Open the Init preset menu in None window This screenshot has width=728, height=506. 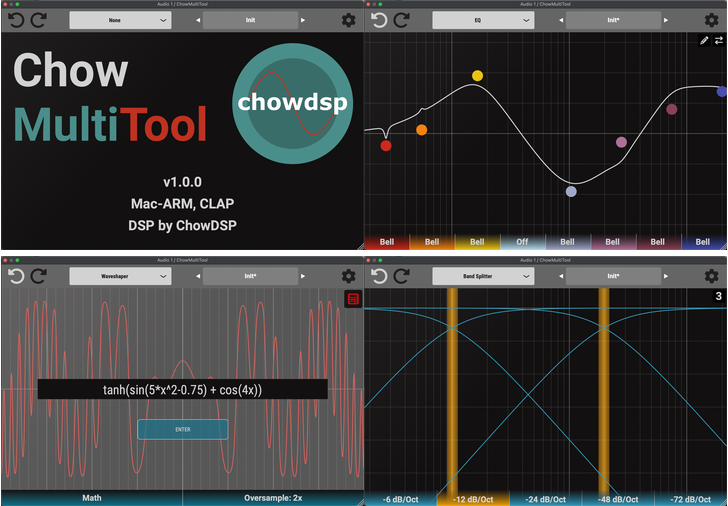(250, 20)
